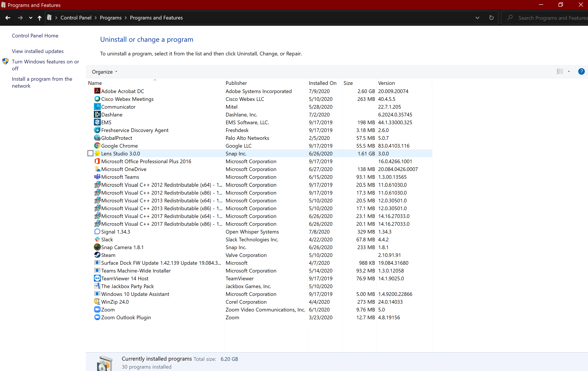Tick the checkbox beside Lens Studio 3.0.0
The image size is (588, 371).
90,153
